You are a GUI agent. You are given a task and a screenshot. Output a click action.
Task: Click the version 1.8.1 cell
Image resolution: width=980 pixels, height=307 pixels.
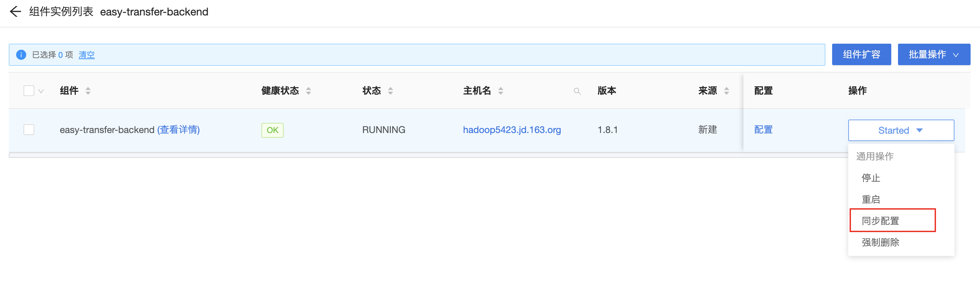point(608,130)
